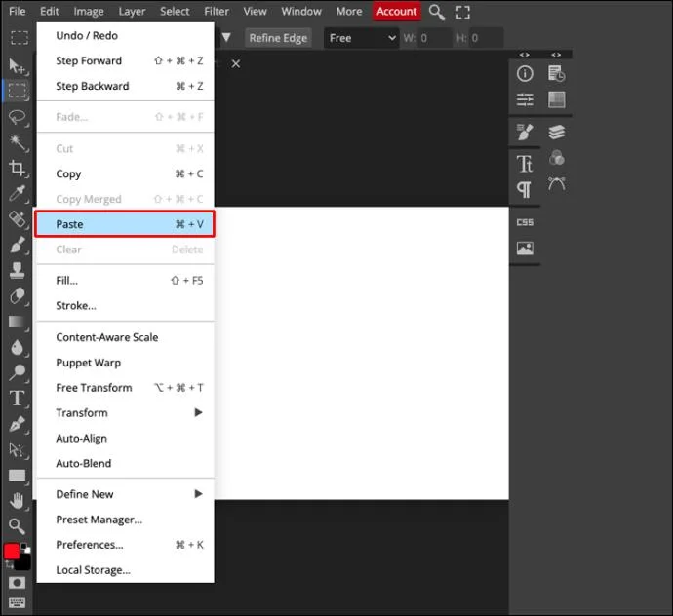
Task: Toggle Quick Mask mode icon
Action: point(18,583)
